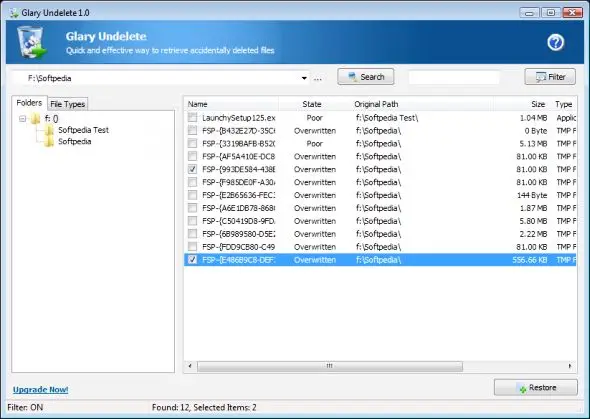590x419 pixels.
Task: Click the blue help question mark icon
Action: click(555, 43)
